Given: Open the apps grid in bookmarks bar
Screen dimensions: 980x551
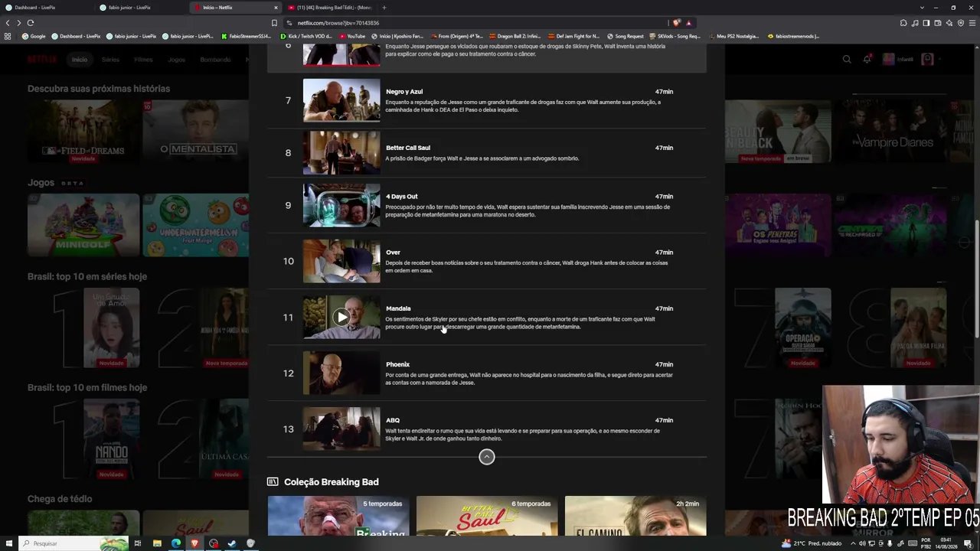Looking at the screenshot, I should [8, 36].
